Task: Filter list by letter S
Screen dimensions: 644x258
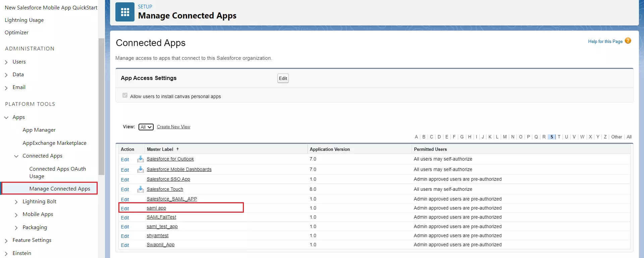Action: (552, 137)
